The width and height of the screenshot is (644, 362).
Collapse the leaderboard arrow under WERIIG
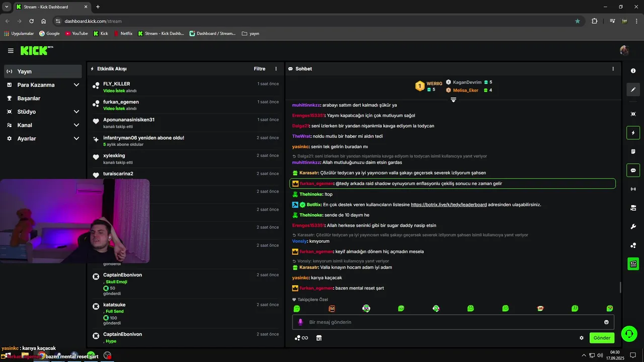tap(453, 100)
